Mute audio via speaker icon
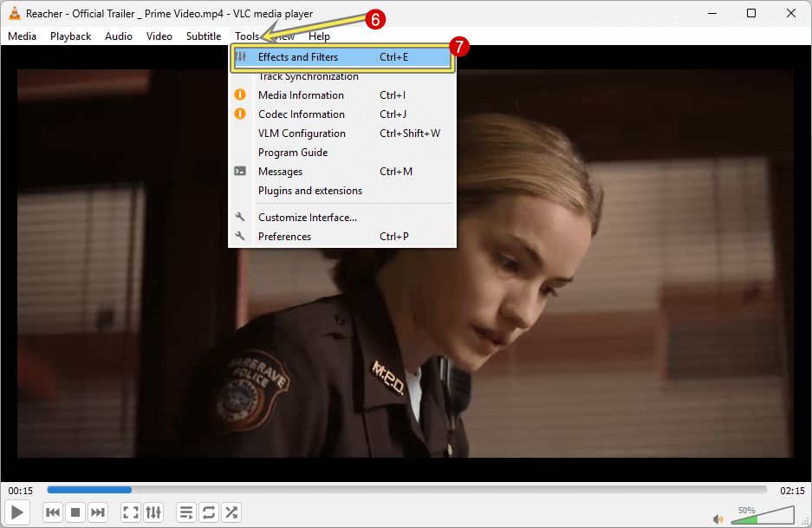 pos(718,518)
